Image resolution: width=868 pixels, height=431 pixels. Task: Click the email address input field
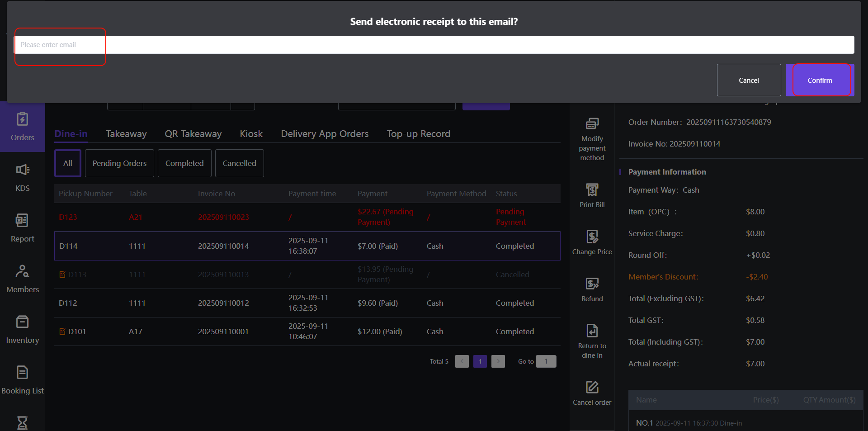434,45
